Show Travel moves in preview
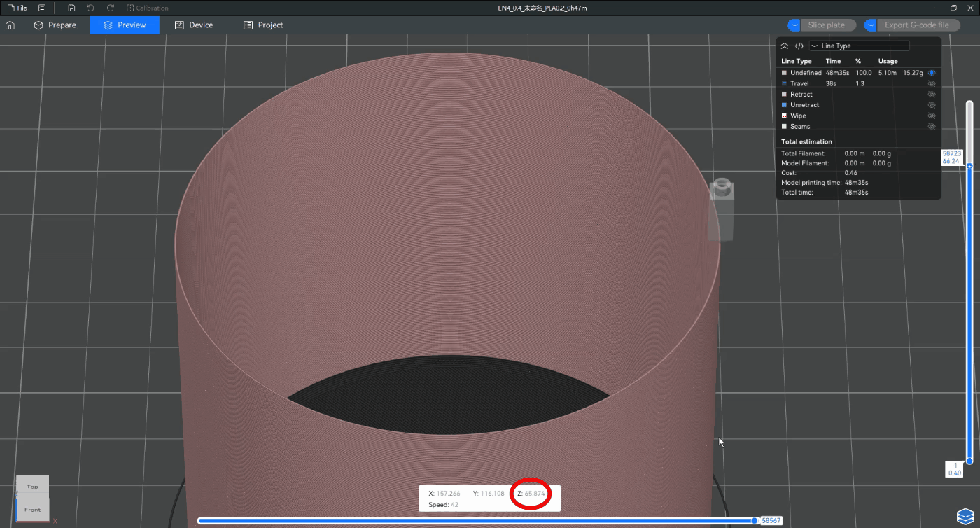 pyautogui.click(x=932, y=83)
